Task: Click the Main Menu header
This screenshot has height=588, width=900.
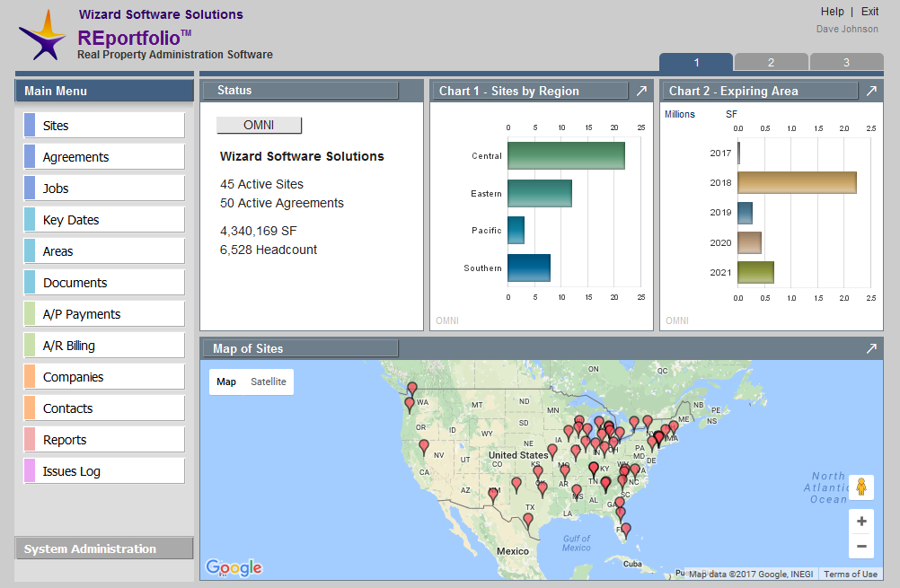Action: pos(104,91)
